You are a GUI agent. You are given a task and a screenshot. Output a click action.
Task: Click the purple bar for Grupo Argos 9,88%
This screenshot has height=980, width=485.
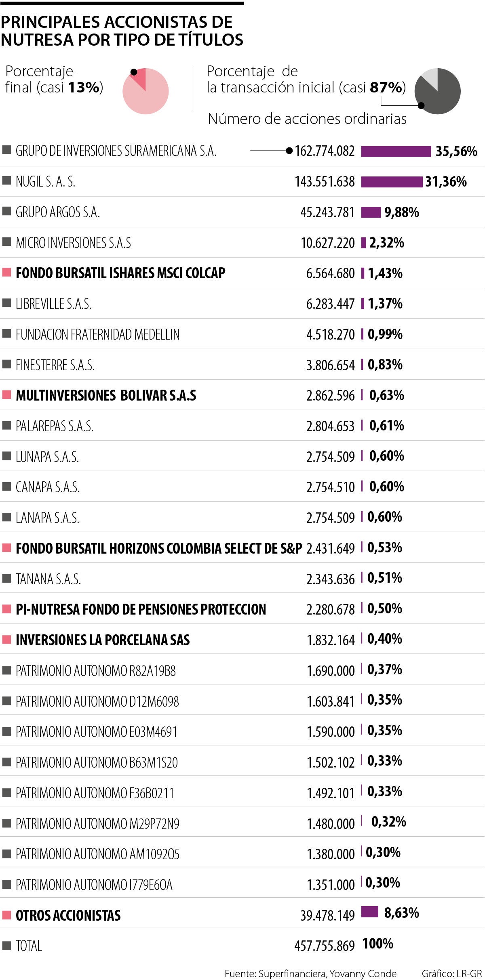371,212
